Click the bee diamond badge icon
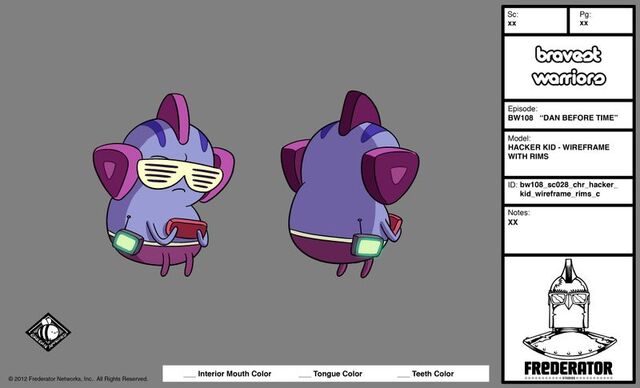Image resolution: width=640 pixels, height=388 pixels. point(48,332)
